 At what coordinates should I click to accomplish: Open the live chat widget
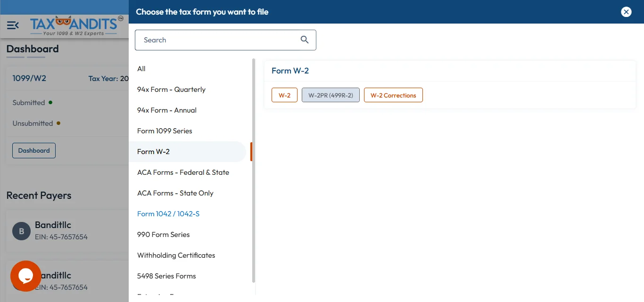pos(25,276)
